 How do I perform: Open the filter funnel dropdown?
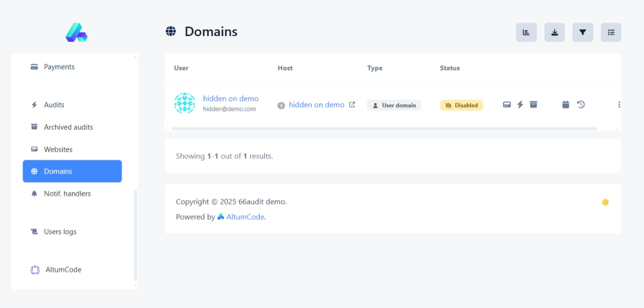[582, 32]
